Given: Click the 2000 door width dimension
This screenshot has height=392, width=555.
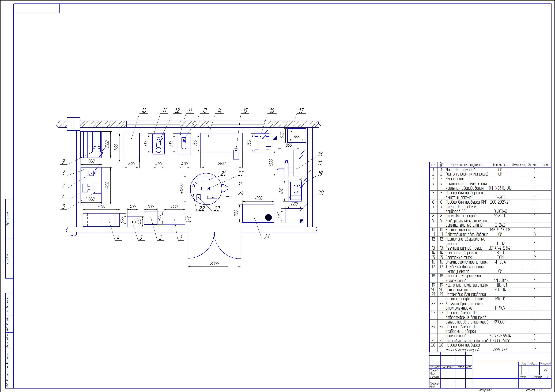Looking at the screenshot, I should (x=214, y=263).
